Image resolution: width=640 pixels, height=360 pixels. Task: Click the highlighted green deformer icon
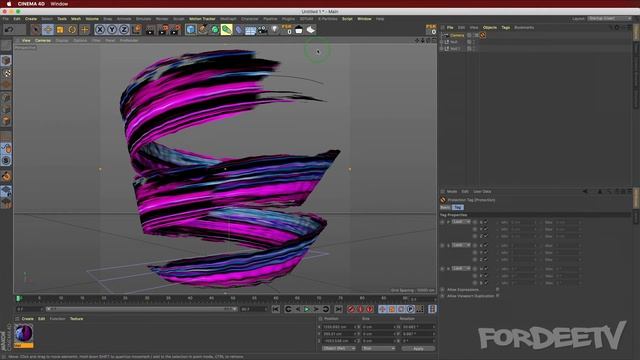point(227,29)
